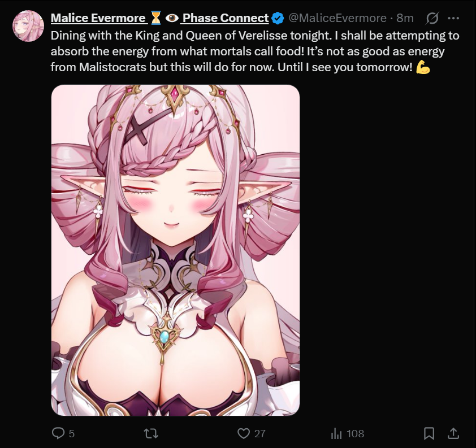
Task: Open Malice Evermore's profile avatar
Action: pos(28,26)
